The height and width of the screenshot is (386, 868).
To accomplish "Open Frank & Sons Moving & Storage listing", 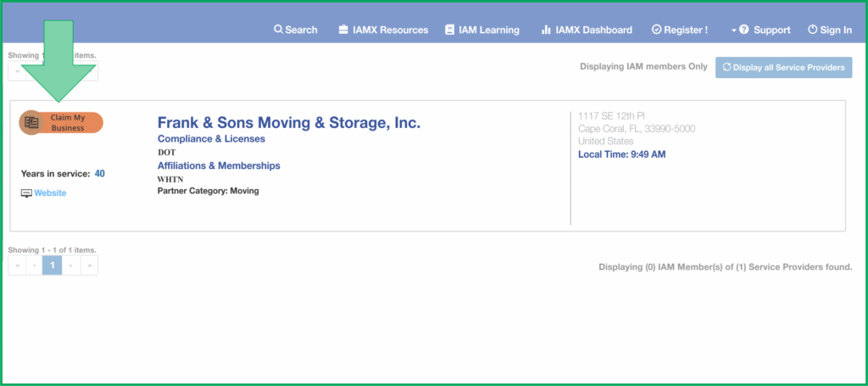I will [x=289, y=123].
